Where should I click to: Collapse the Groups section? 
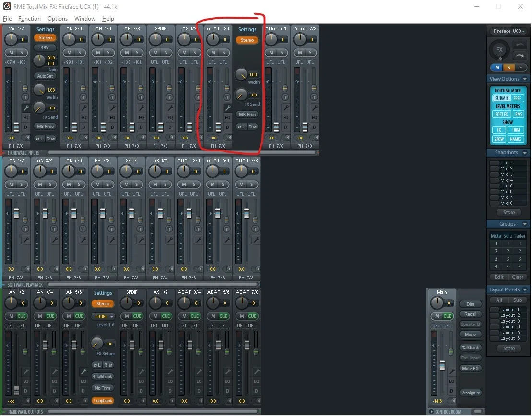[x=525, y=224]
